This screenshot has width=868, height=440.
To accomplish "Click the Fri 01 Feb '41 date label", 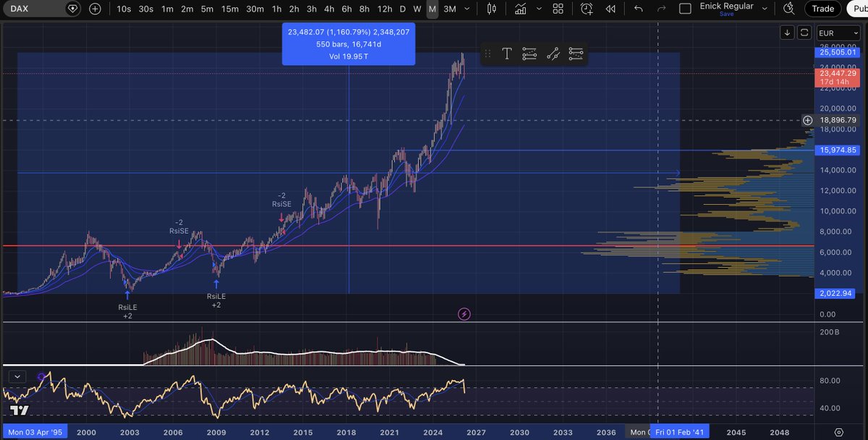I will [679, 432].
